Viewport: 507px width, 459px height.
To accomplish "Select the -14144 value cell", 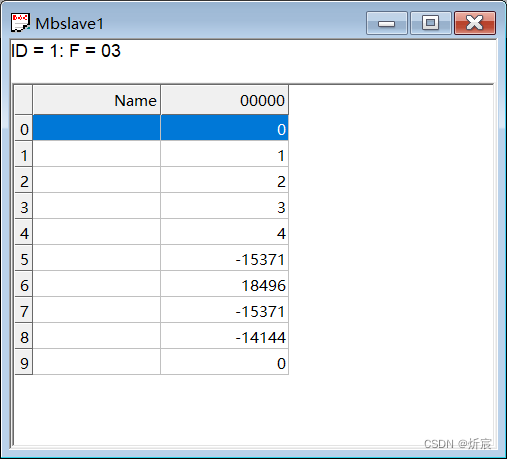I will pos(224,336).
